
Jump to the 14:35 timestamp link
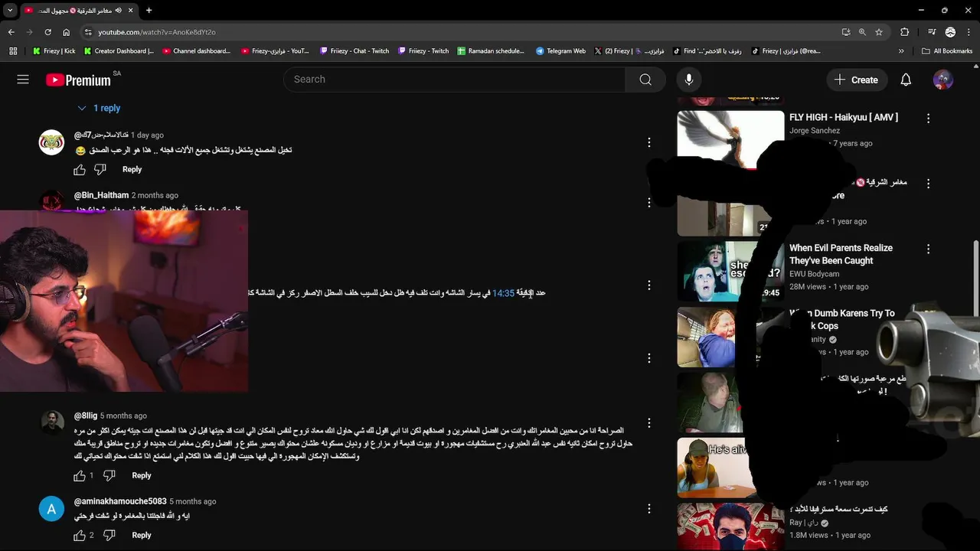click(x=503, y=293)
